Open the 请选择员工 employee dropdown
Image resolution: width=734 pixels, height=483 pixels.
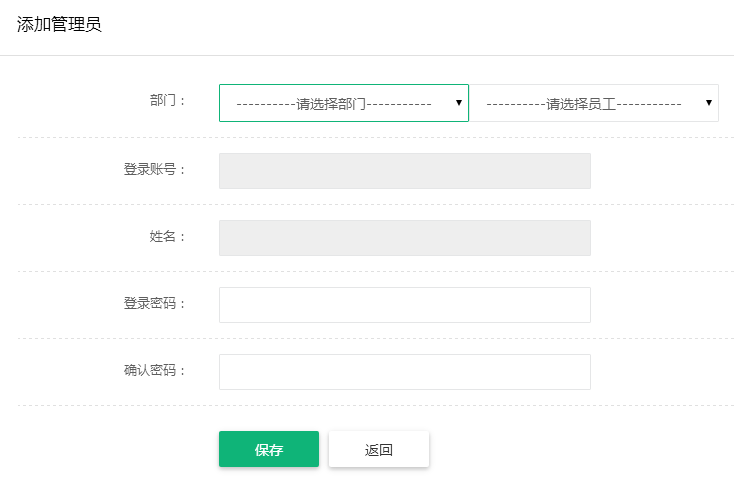click(x=594, y=103)
